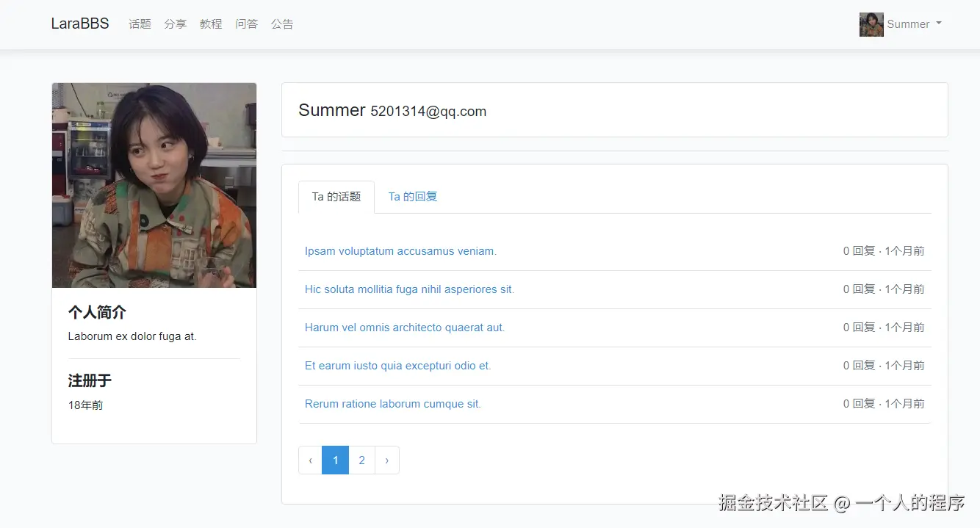Switch to the Ta 的回复 tab
980x528 pixels.
click(x=413, y=197)
